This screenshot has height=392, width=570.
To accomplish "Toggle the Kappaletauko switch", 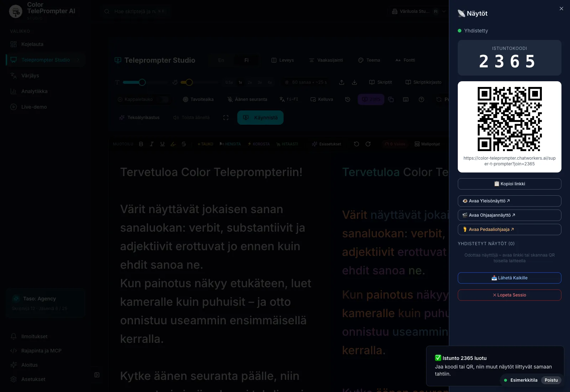I will (x=164, y=99).
